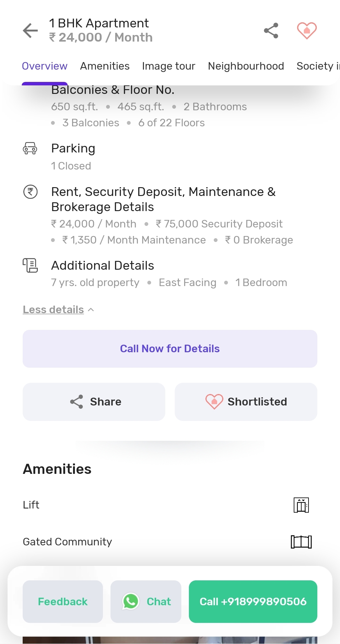Screen dimensions: 340x644
Task: Click the Parking car icon
Action: pos(30,148)
